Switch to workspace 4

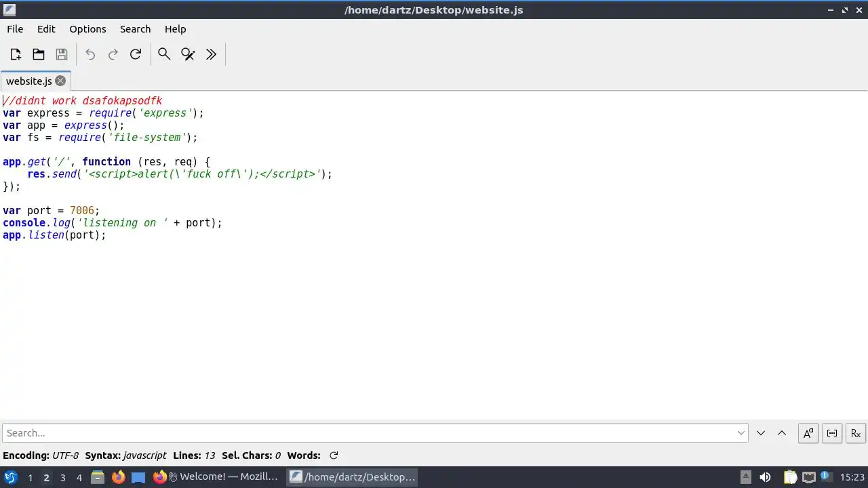click(x=79, y=478)
